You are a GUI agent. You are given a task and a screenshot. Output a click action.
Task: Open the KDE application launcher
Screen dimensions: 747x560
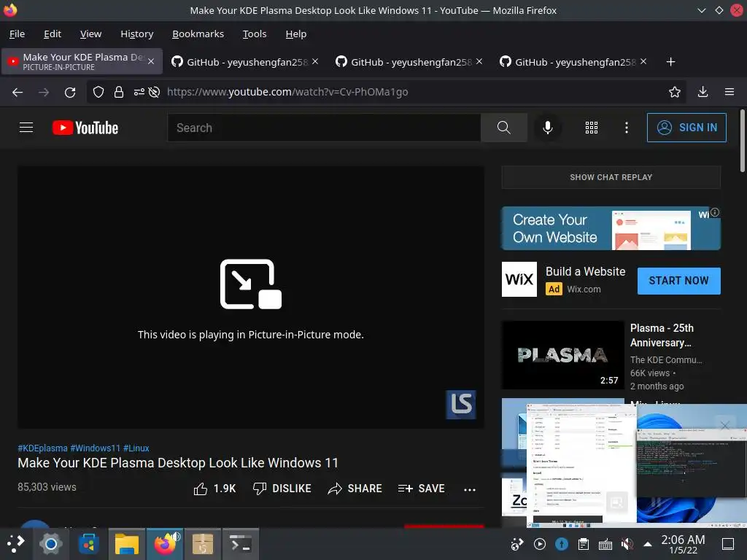pyautogui.click(x=15, y=543)
